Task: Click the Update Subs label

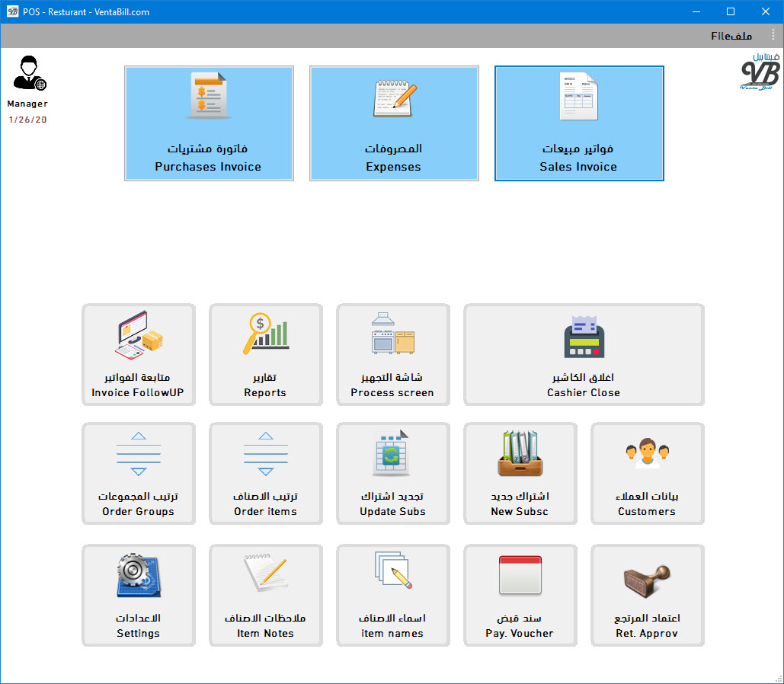Action: (x=392, y=511)
